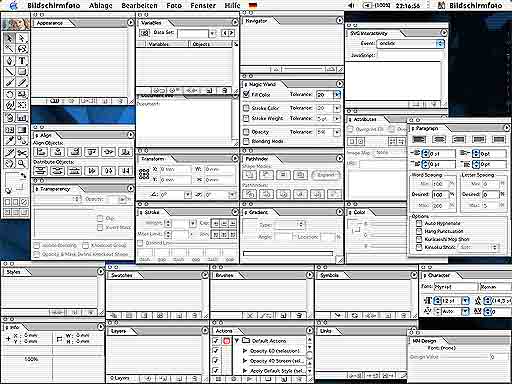Select Opacity 60 (selection) action

pos(275,351)
